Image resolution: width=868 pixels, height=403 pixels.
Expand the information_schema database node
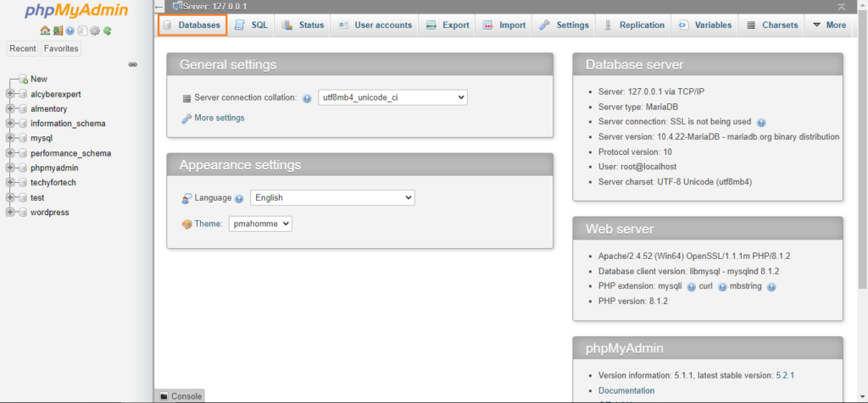click(10, 124)
